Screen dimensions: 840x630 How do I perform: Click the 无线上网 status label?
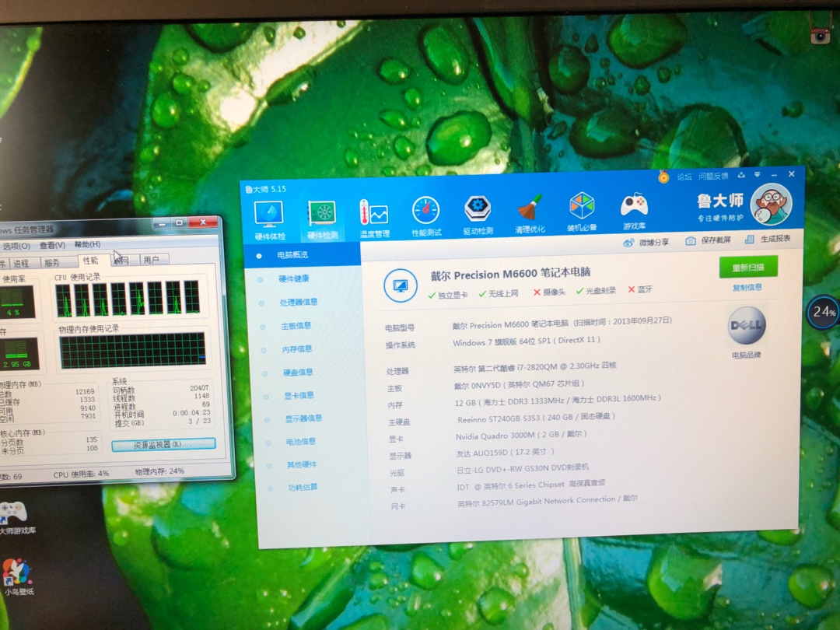(x=499, y=293)
